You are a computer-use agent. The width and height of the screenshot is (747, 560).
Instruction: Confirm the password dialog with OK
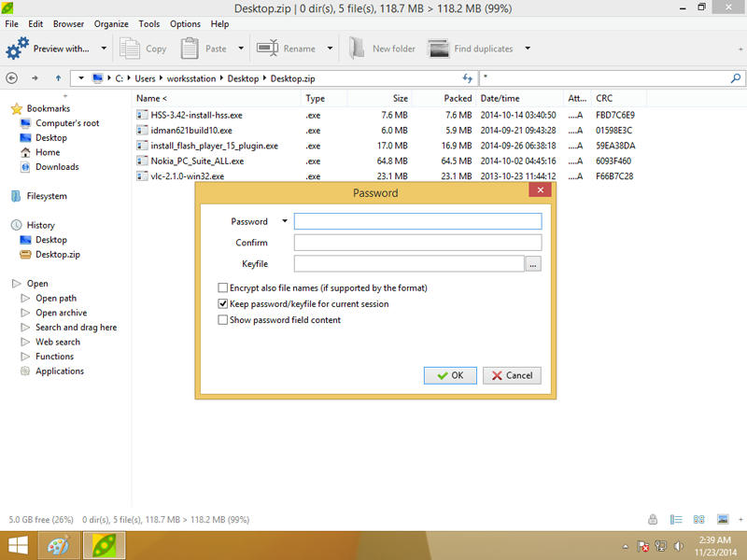pos(450,375)
